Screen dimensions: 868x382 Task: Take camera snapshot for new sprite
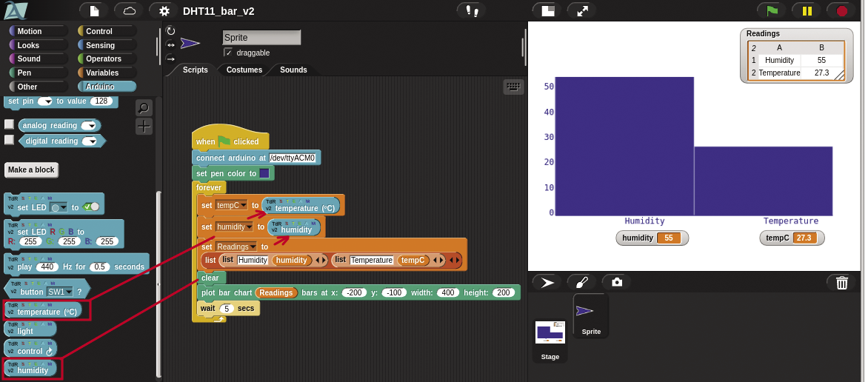616,282
